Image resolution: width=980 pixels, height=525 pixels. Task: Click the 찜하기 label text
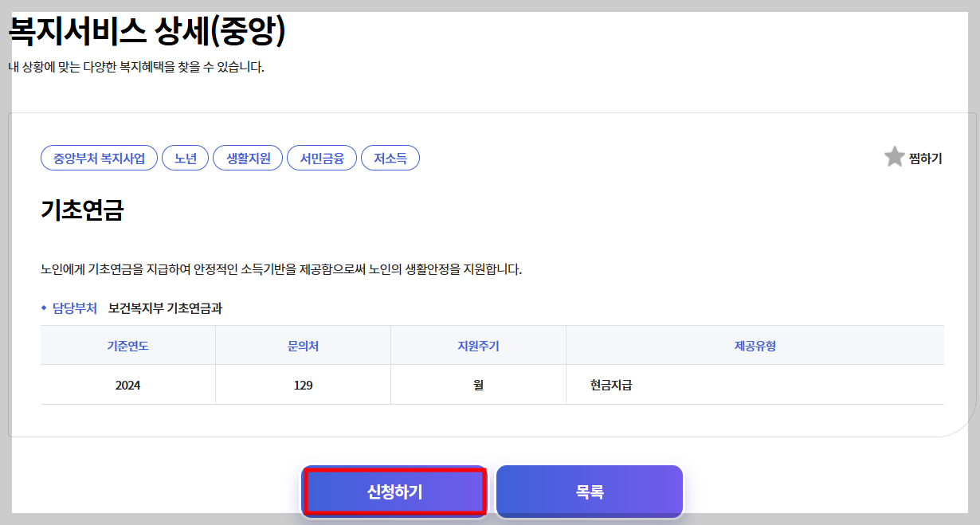(x=926, y=159)
